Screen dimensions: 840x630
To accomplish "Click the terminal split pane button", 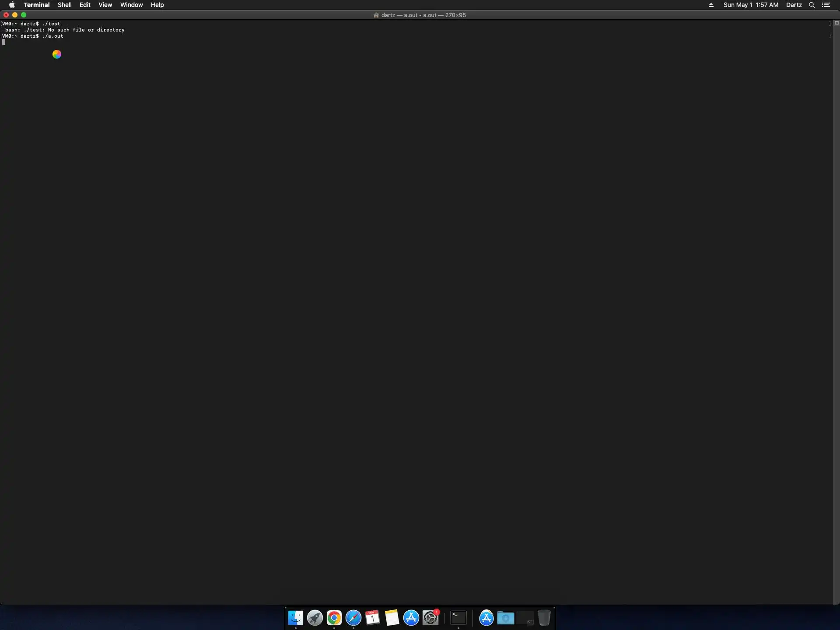I will coord(836,23).
